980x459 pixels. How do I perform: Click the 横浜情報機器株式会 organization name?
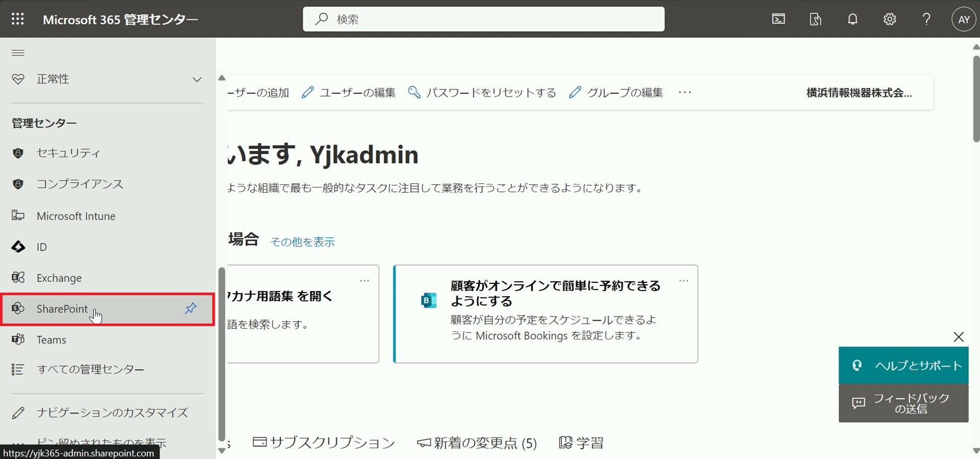[x=859, y=93]
